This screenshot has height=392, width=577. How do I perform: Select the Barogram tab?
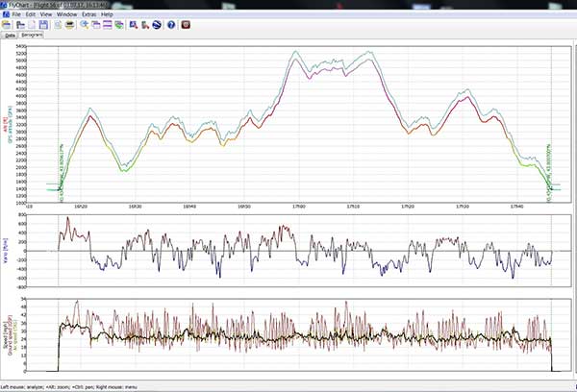click(32, 36)
